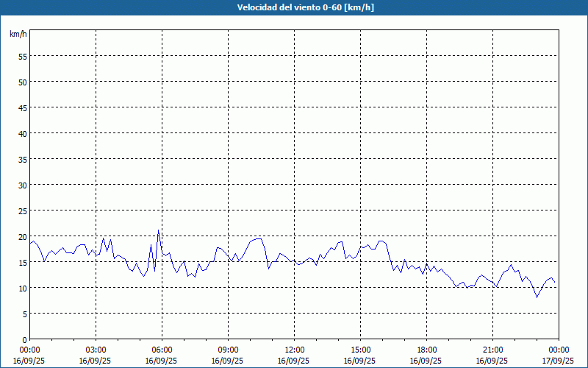Select the 03:00 time label on the x-axis
Viewport: 588px width, 368px height.
point(96,350)
